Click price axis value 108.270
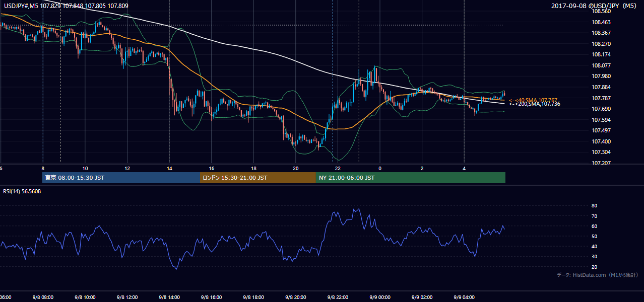Image resolution: width=644 pixels, height=302 pixels. click(x=601, y=44)
